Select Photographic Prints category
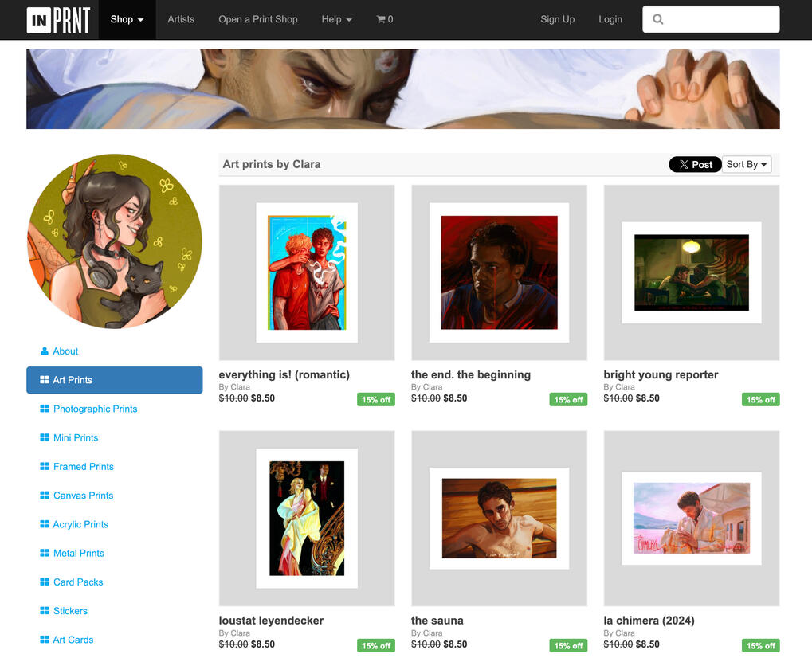This screenshot has width=812, height=662. pyautogui.click(x=115, y=409)
